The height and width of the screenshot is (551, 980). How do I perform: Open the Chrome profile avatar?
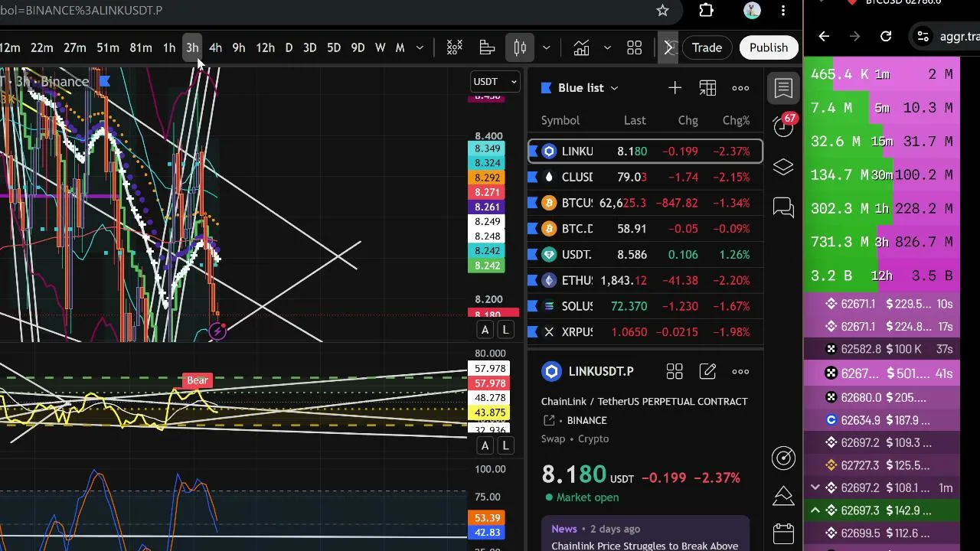[x=752, y=11]
